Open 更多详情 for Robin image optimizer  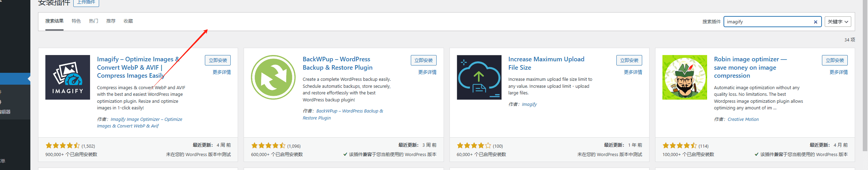(839, 72)
